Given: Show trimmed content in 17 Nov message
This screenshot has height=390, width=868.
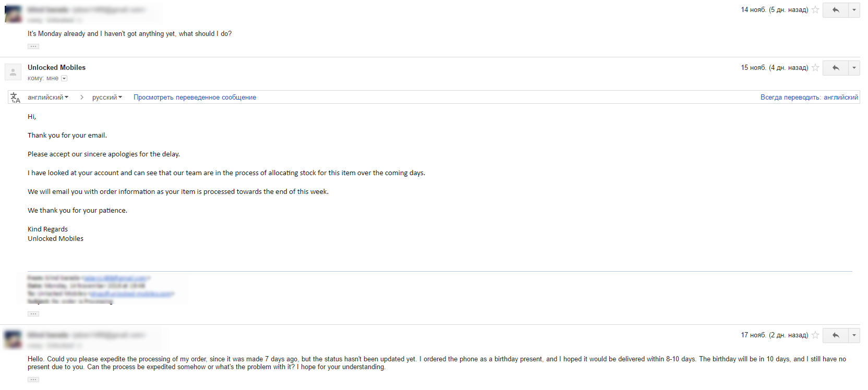Looking at the screenshot, I should point(33,380).
